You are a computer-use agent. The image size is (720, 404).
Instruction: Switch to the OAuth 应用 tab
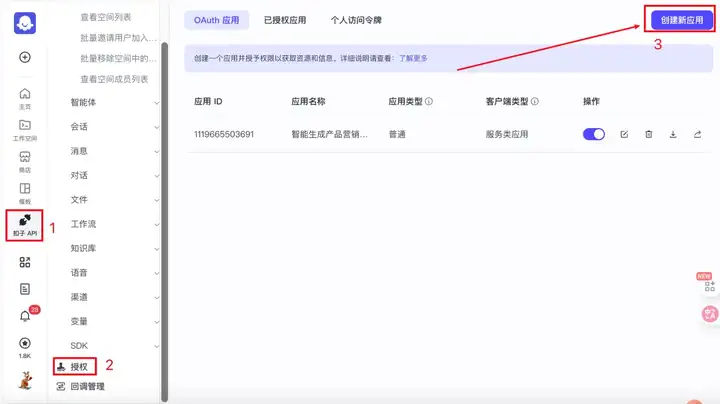click(x=216, y=20)
